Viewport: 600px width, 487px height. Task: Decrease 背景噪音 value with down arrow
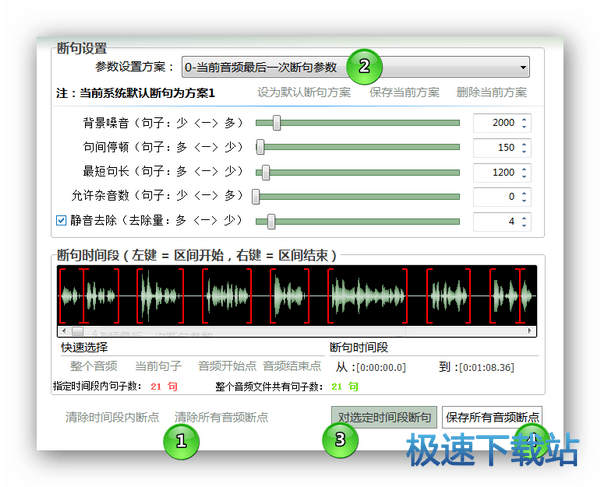[524, 127]
